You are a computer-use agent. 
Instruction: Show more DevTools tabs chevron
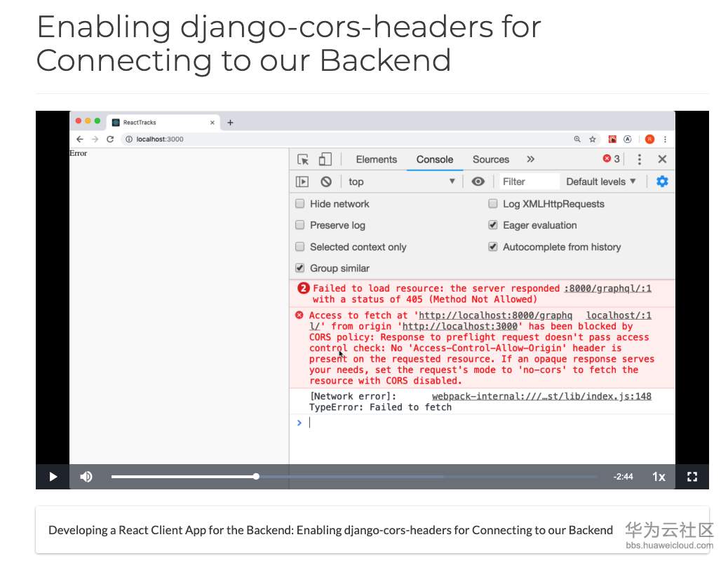point(530,159)
